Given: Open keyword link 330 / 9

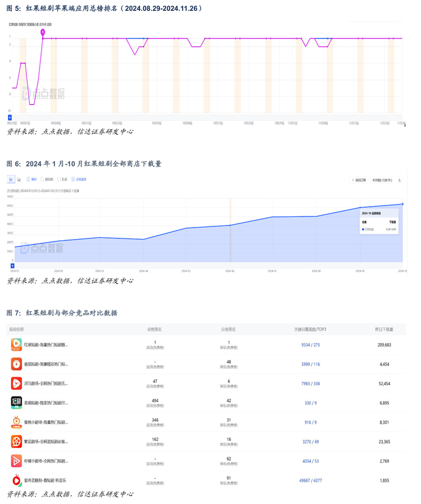Looking at the screenshot, I should tap(310, 402).
